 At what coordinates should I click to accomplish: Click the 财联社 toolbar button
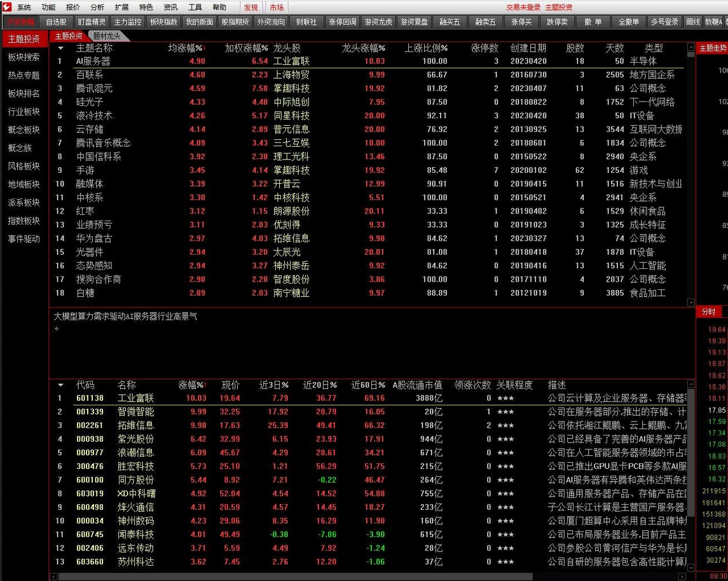306,22
